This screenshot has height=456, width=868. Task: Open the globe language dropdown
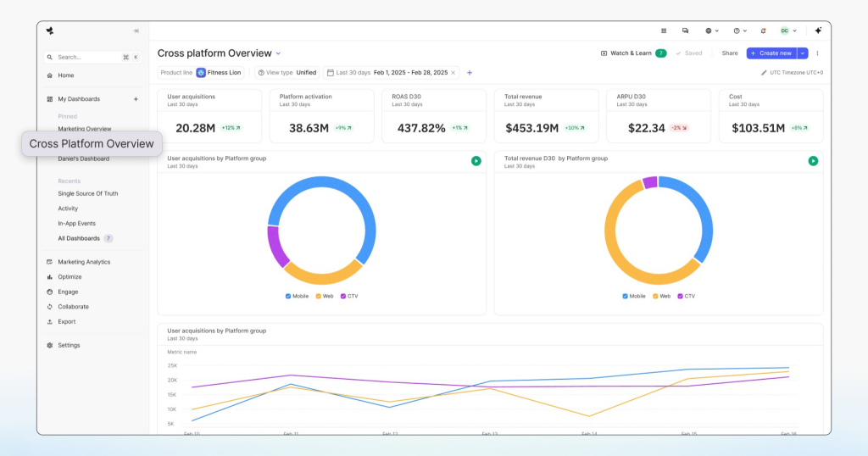tap(712, 31)
